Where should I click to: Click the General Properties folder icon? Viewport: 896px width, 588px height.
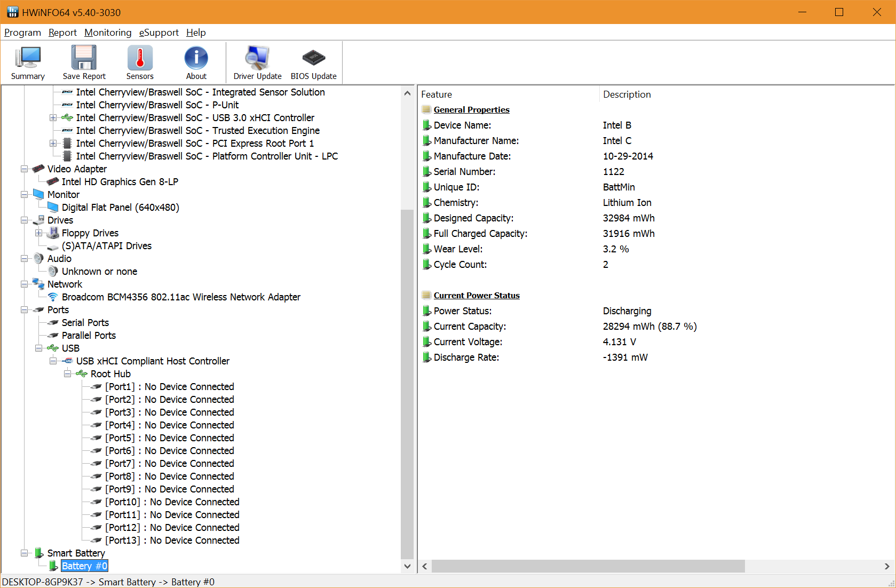point(426,109)
